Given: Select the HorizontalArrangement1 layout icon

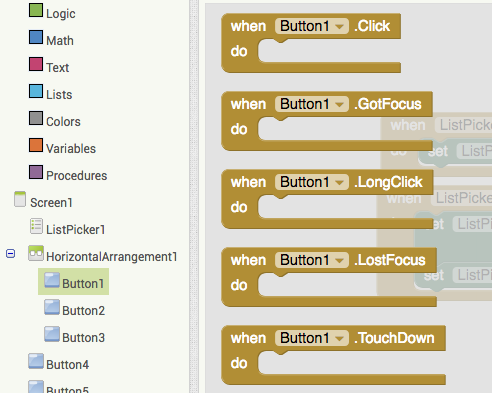Looking at the screenshot, I should tap(36, 253).
